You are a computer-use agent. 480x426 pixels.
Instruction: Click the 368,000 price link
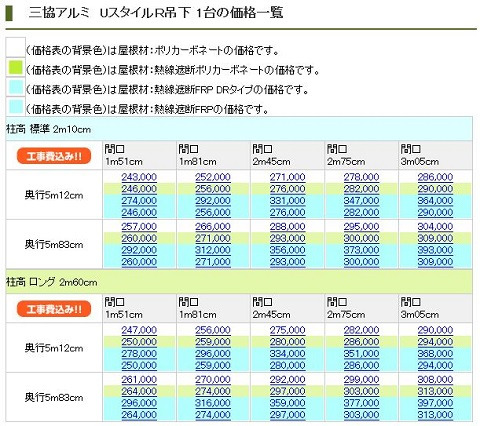(435, 353)
